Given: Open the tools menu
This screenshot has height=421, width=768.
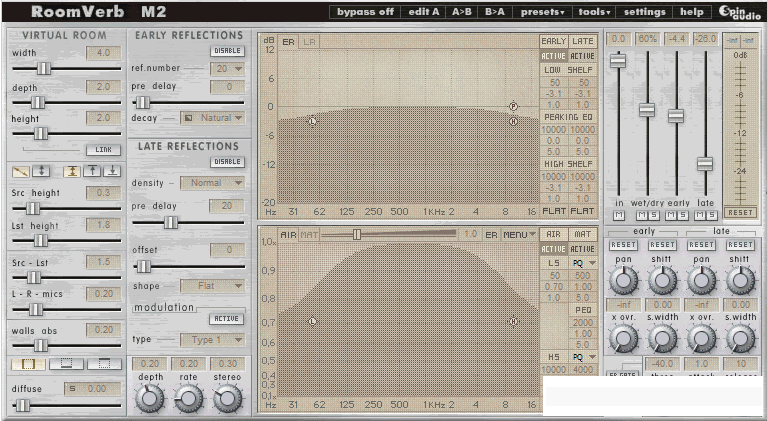Looking at the screenshot, I should (594, 12).
